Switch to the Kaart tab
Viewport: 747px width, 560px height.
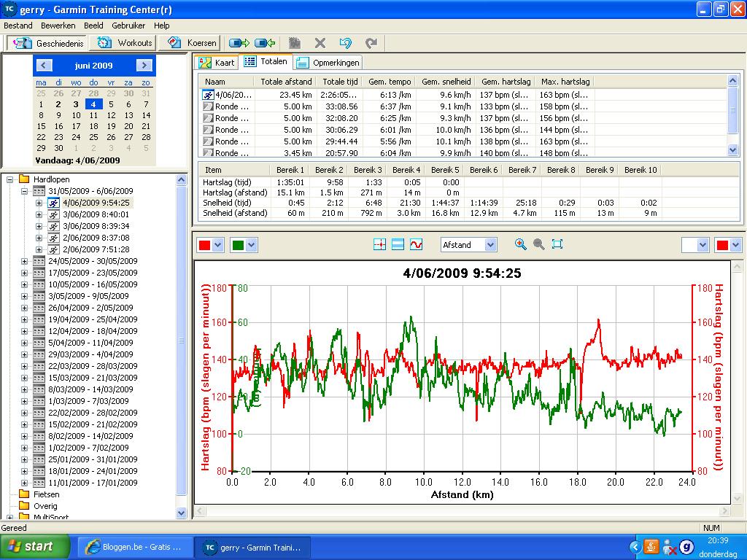tap(217, 63)
